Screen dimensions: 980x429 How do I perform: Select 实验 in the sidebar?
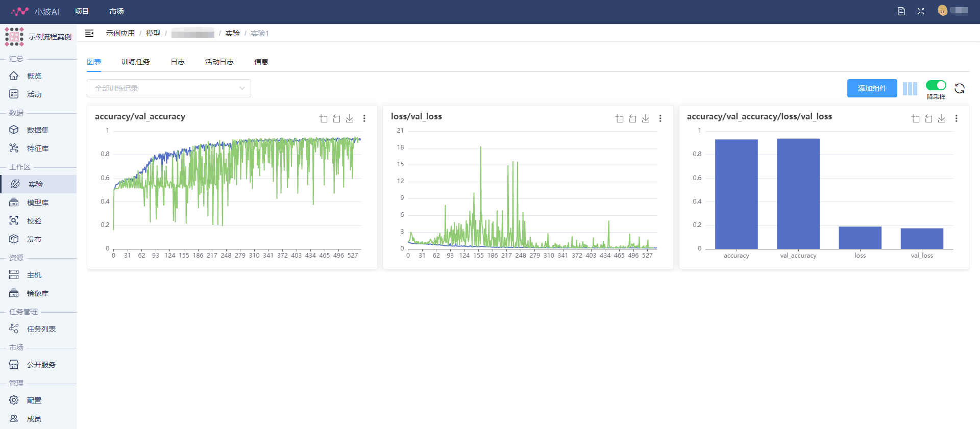(x=38, y=184)
